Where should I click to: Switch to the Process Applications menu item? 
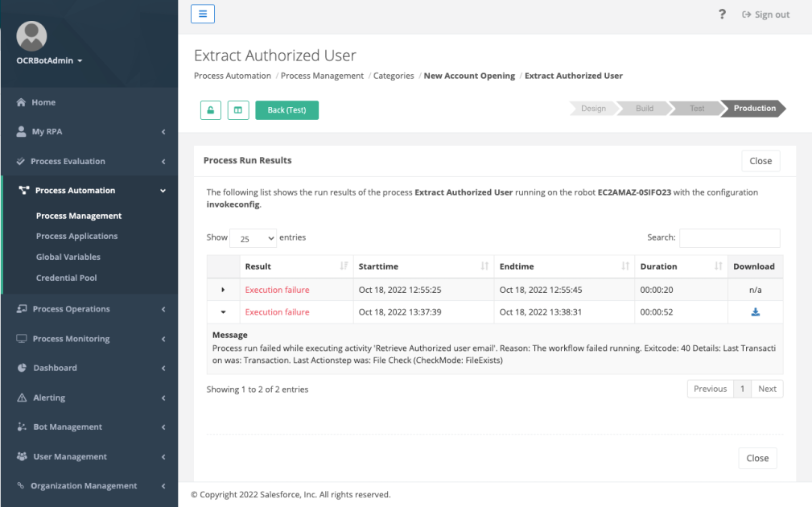pyautogui.click(x=75, y=236)
